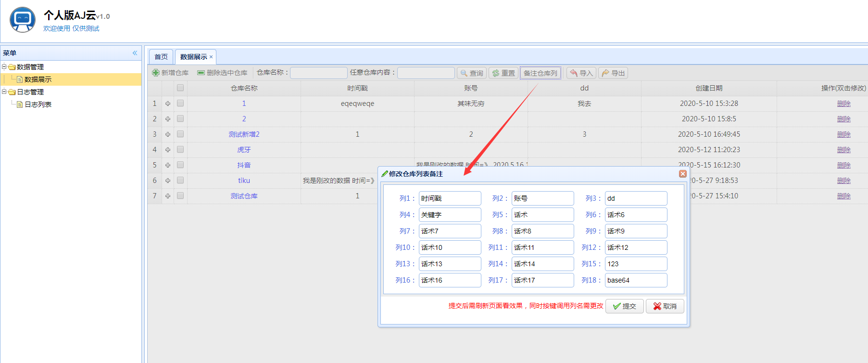
Task: Expand row 4 plus icon
Action: (168, 150)
